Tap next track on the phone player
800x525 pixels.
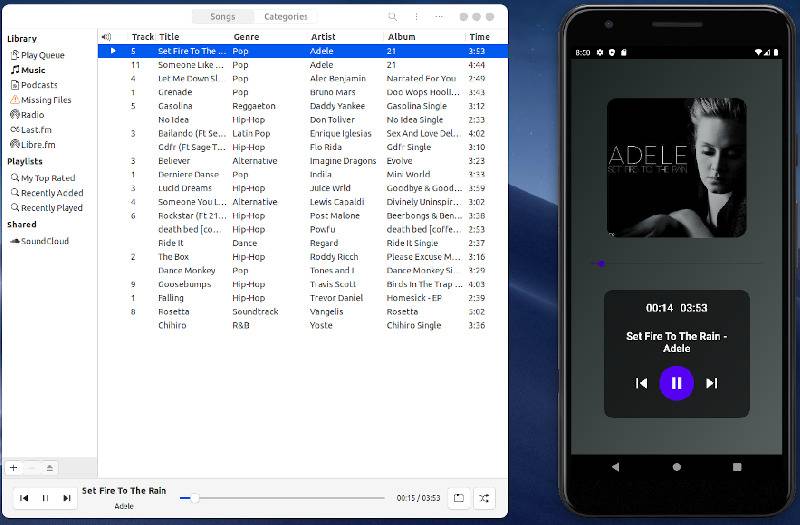coord(712,383)
